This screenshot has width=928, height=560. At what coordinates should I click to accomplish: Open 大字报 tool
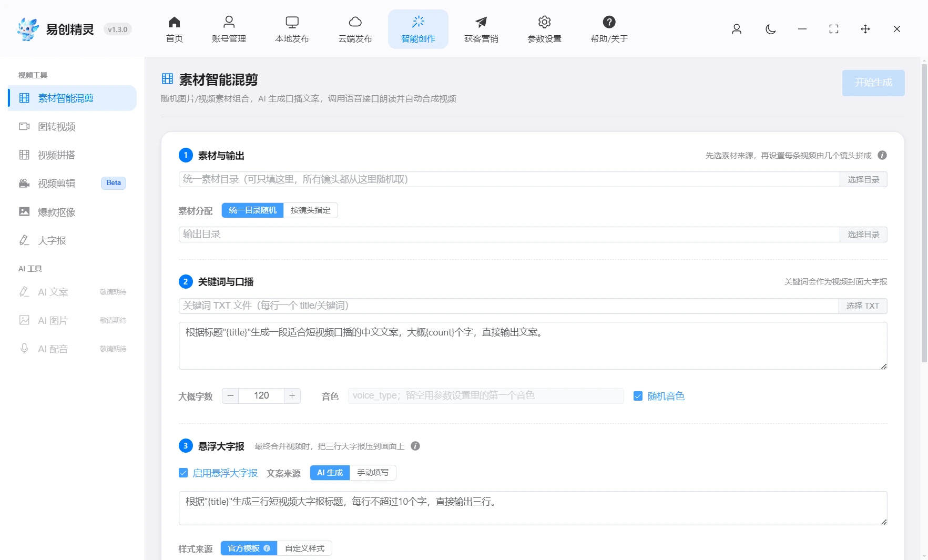pyautogui.click(x=73, y=240)
